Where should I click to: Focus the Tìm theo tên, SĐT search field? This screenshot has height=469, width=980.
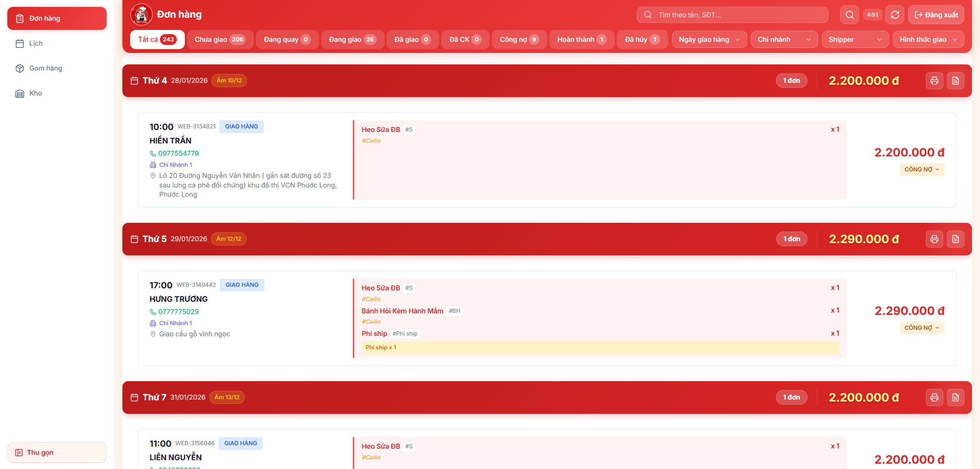[736, 15]
